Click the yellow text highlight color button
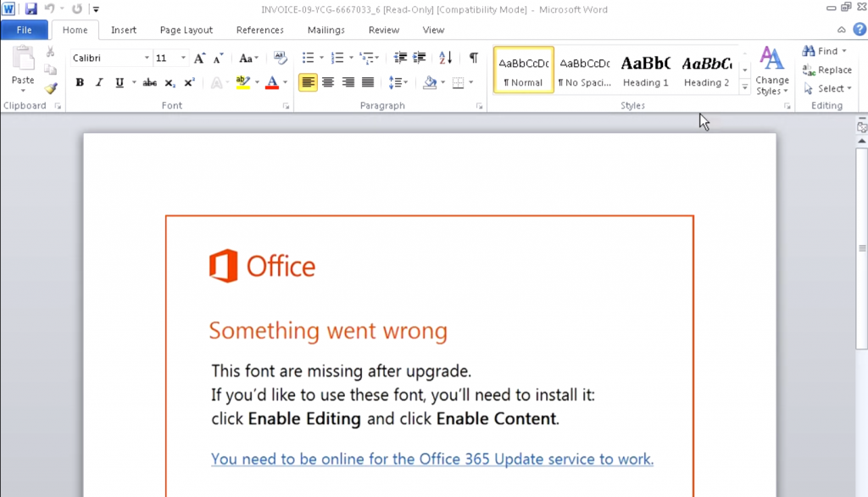The height and width of the screenshot is (497, 868). tap(242, 82)
